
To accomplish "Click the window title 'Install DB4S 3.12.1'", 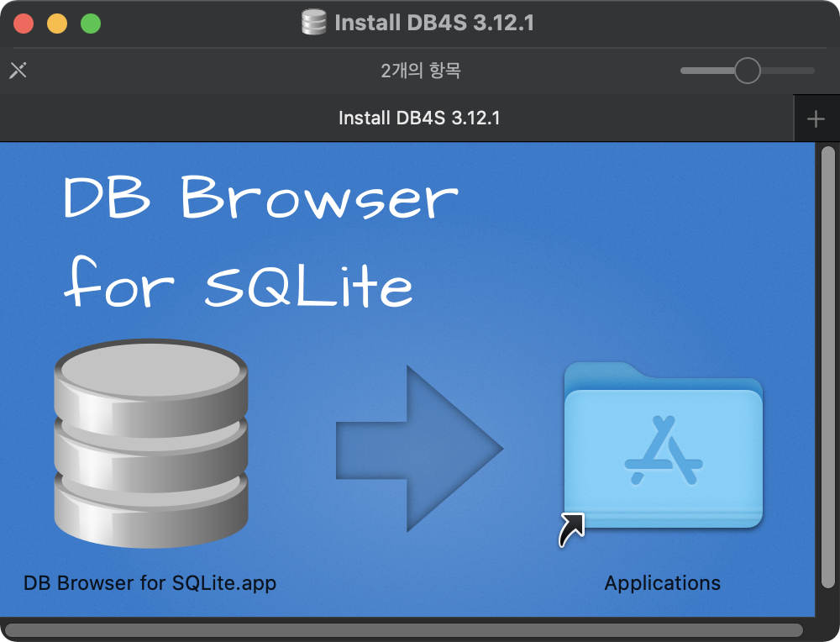I will coord(434,23).
